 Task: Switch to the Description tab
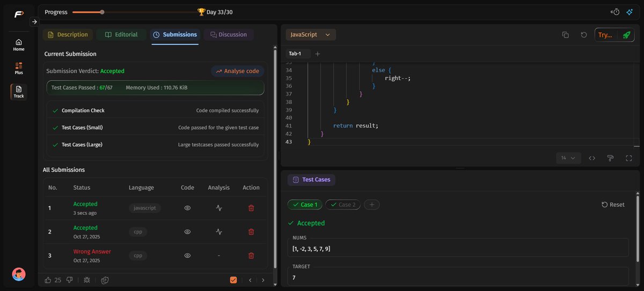68,35
